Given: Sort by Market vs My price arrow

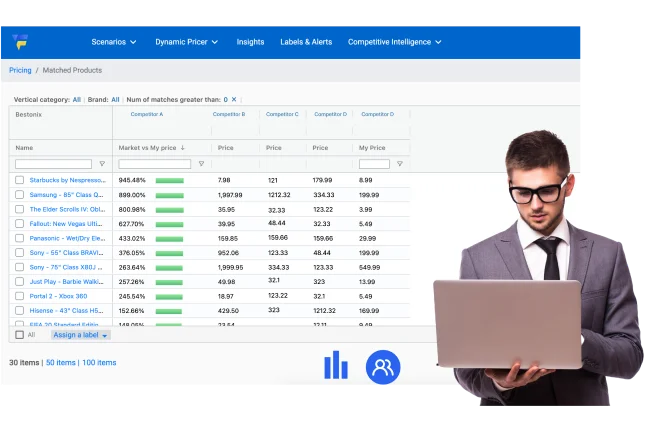Looking at the screenshot, I should (182, 147).
